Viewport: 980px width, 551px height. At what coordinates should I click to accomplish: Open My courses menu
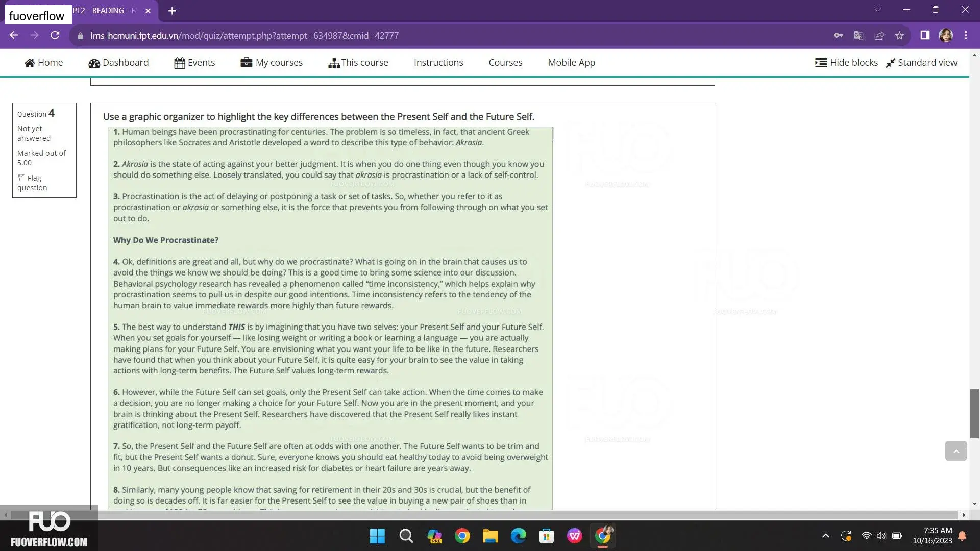coord(272,63)
